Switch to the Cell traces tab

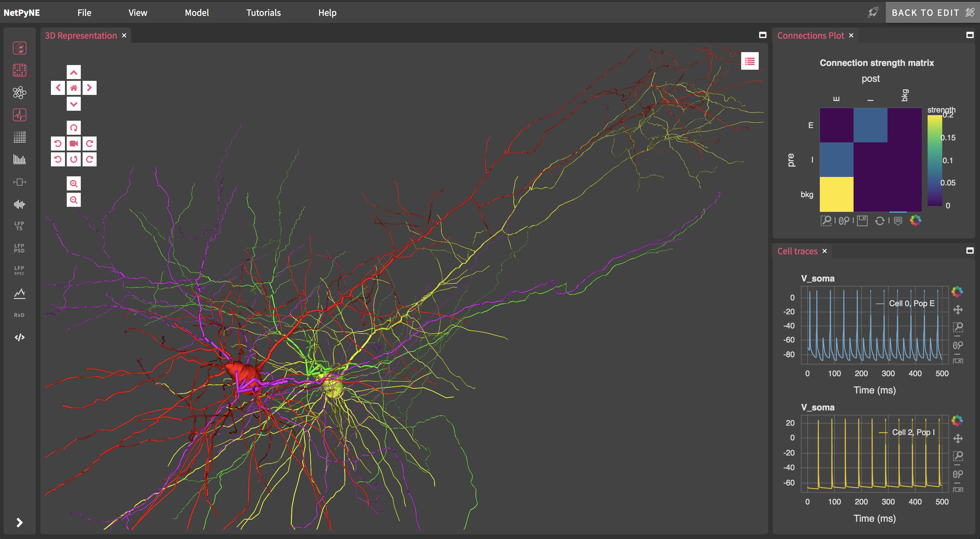[x=797, y=251]
